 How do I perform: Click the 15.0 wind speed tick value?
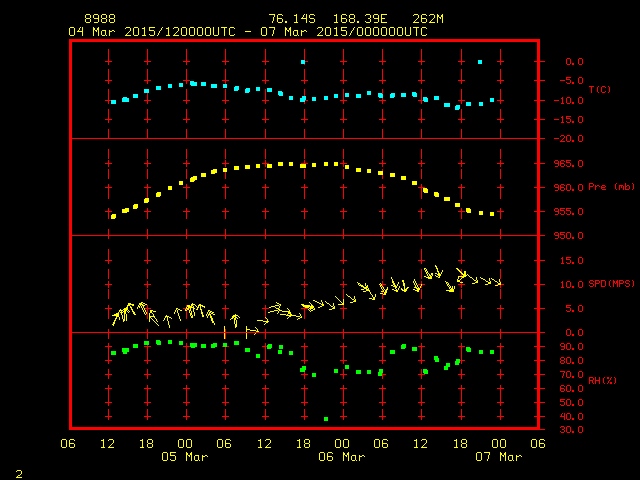(x=571, y=261)
